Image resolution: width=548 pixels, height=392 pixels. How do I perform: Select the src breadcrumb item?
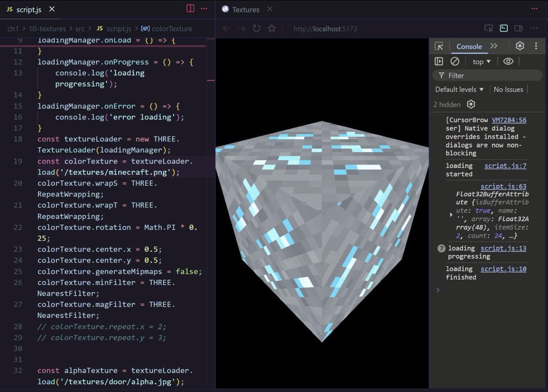[80, 28]
